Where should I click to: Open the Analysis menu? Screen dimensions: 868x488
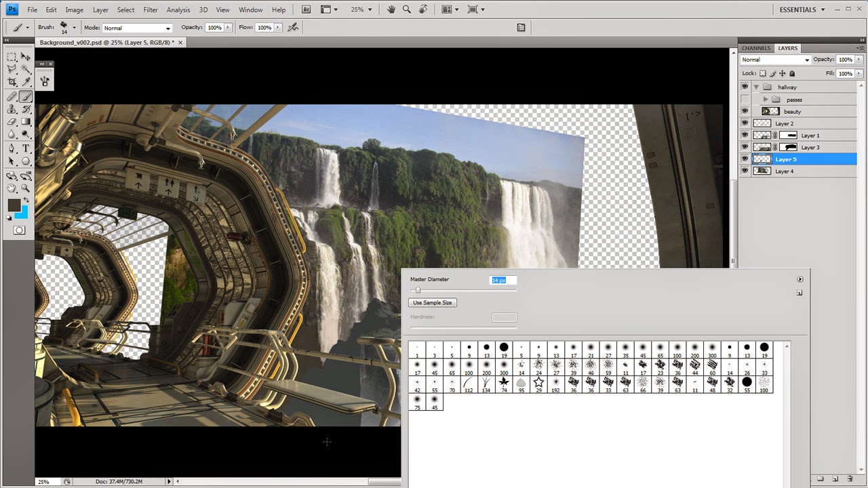tap(178, 10)
